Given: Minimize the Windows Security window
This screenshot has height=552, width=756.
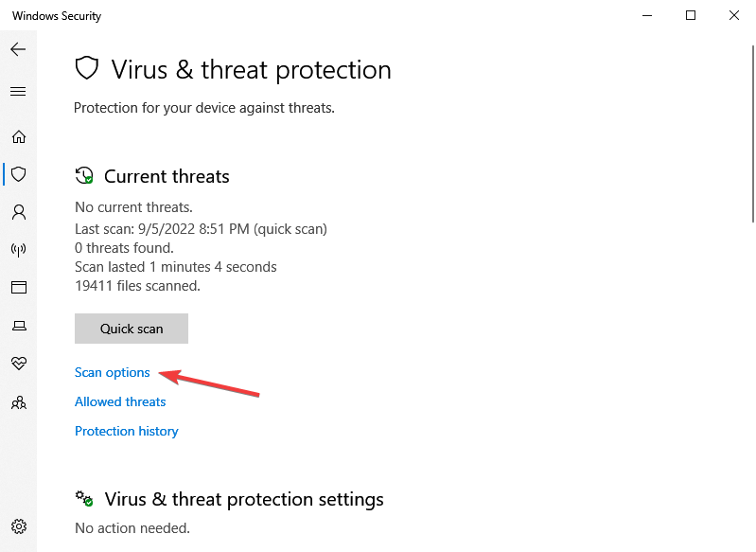Looking at the screenshot, I should 647,15.
